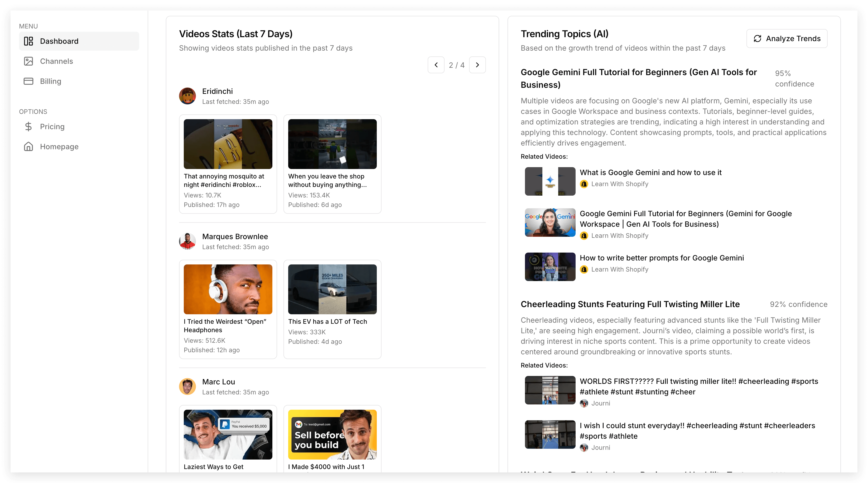Image resolution: width=868 pixels, height=483 pixels.
Task: Open 'What is Google Gemini' video link
Action: click(x=650, y=172)
